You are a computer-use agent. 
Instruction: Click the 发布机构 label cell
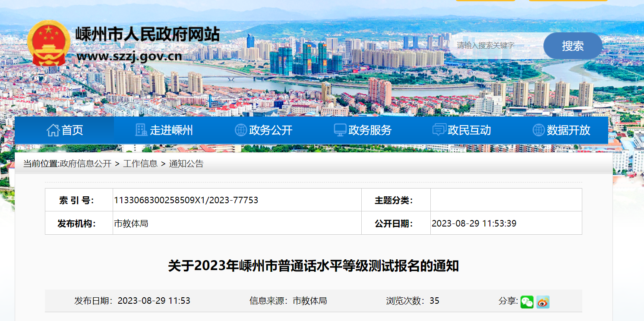[x=79, y=223]
